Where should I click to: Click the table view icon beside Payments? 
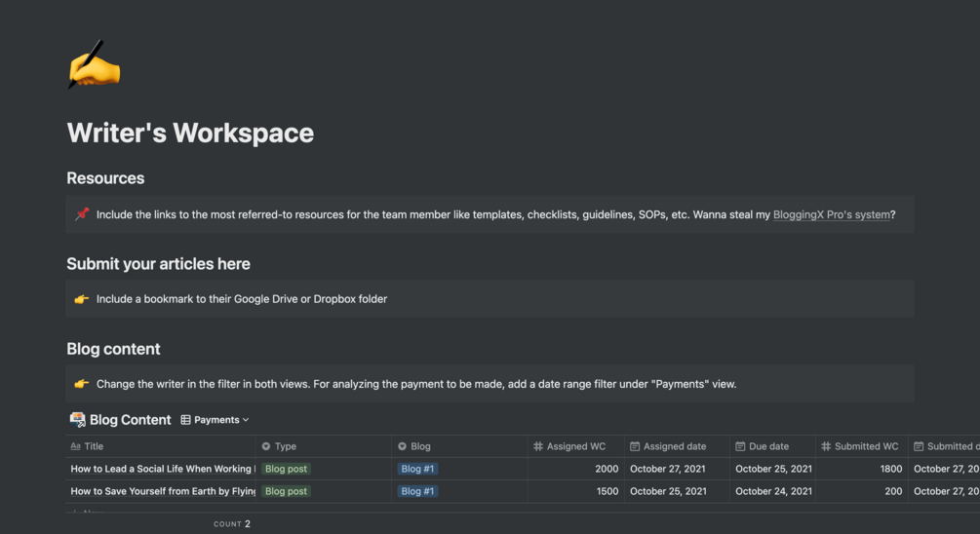click(x=185, y=420)
